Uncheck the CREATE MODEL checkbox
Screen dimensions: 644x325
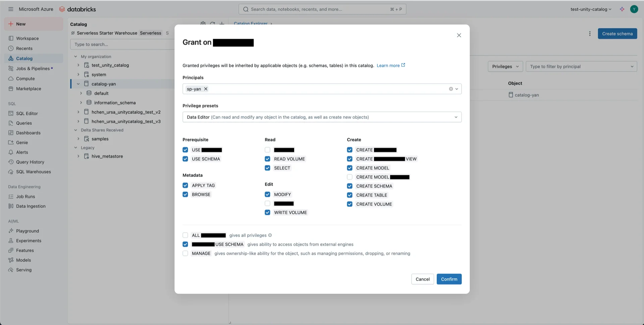[x=350, y=168]
